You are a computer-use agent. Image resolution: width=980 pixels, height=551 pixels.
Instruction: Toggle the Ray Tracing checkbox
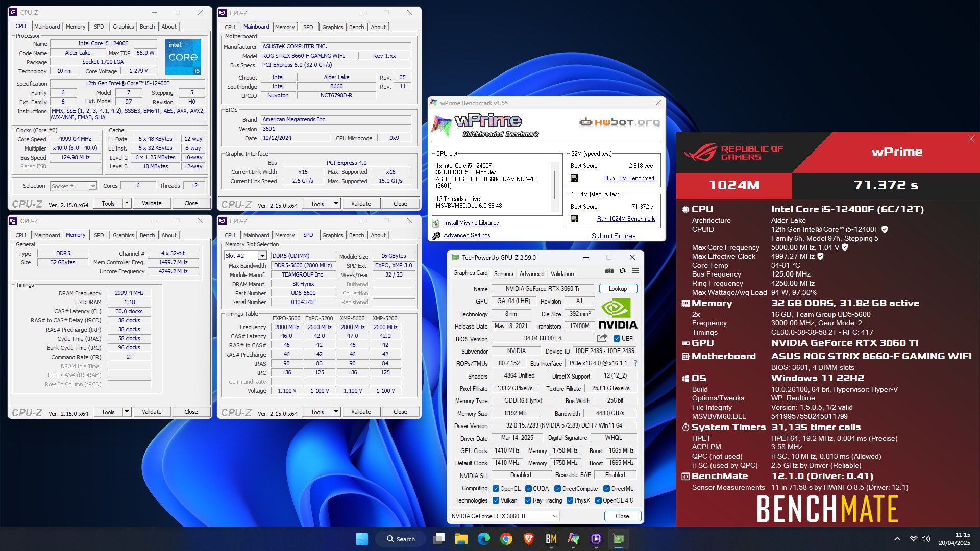coord(528,500)
